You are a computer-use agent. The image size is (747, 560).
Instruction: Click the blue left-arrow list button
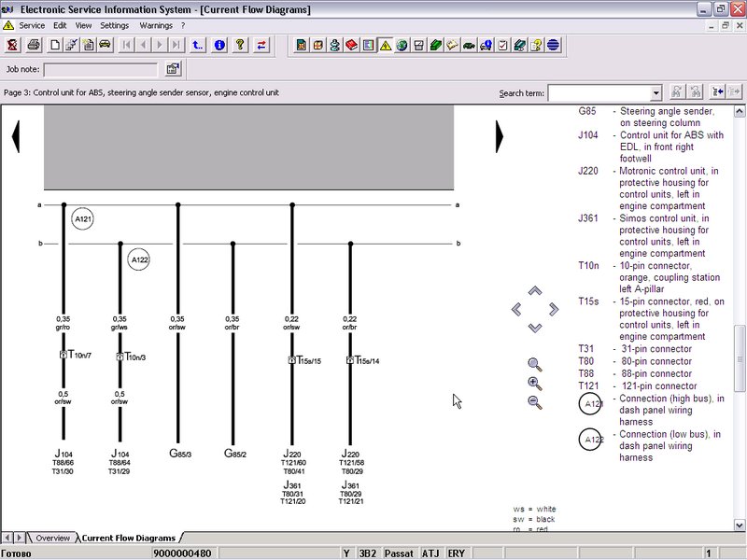tap(717, 91)
